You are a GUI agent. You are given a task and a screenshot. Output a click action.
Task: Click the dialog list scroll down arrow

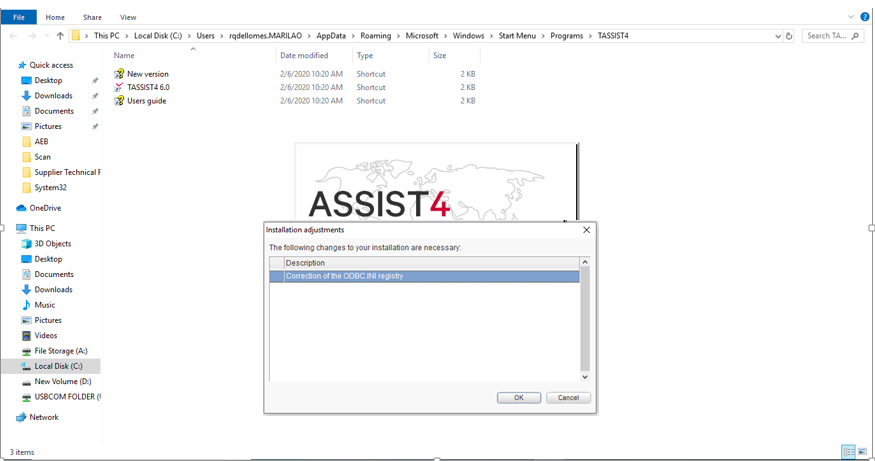(585, 377)
